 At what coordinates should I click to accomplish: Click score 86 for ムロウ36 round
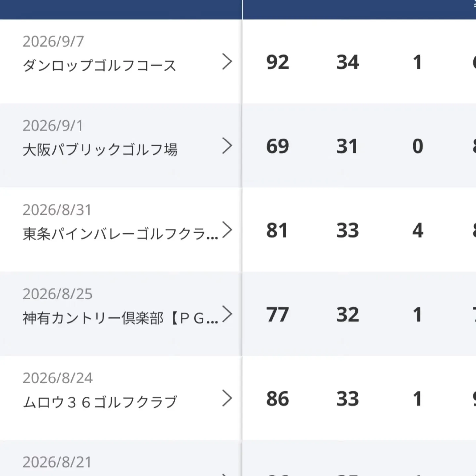[x=278, y=399]
